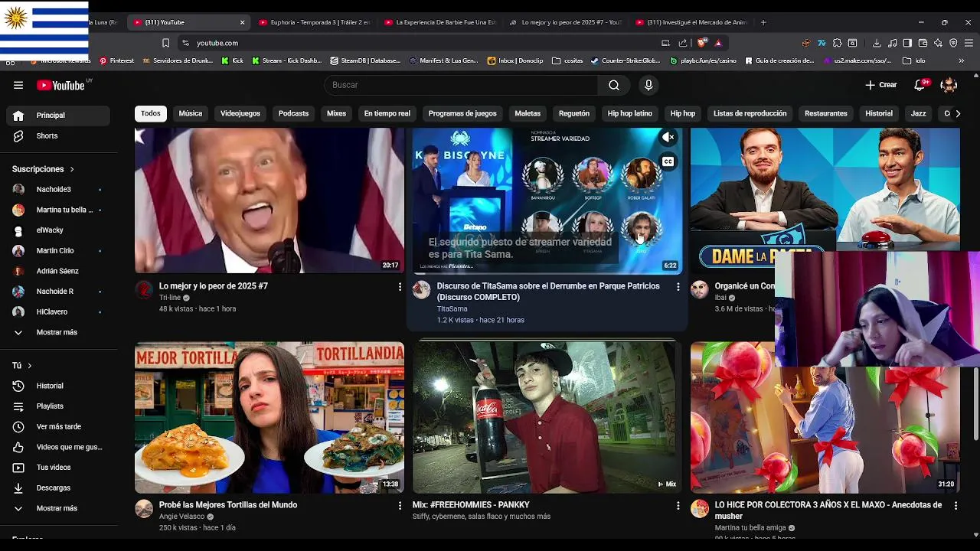
Task: Expand Mostrar más under Tú section
Action: [x=57, y=508]
